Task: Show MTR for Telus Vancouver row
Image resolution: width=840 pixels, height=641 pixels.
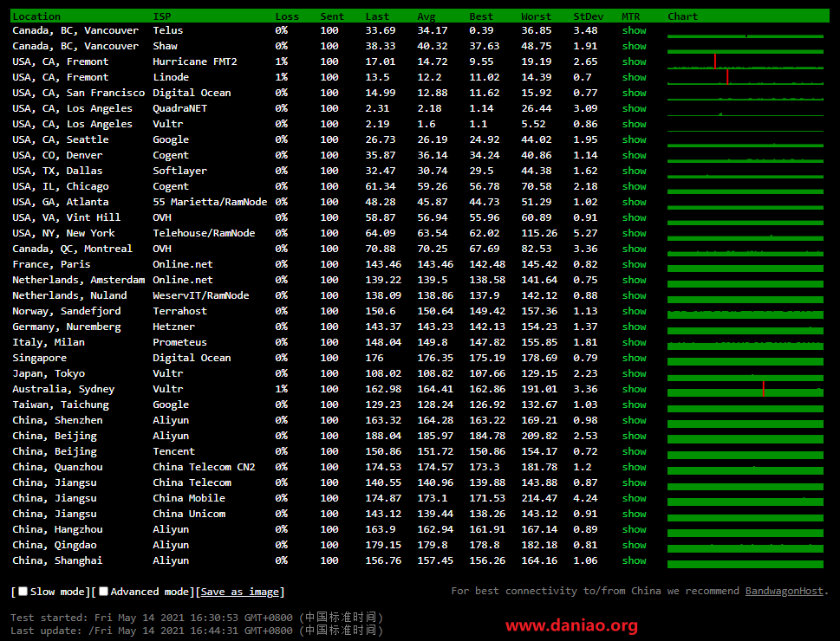Action: (x=635, y=30)
